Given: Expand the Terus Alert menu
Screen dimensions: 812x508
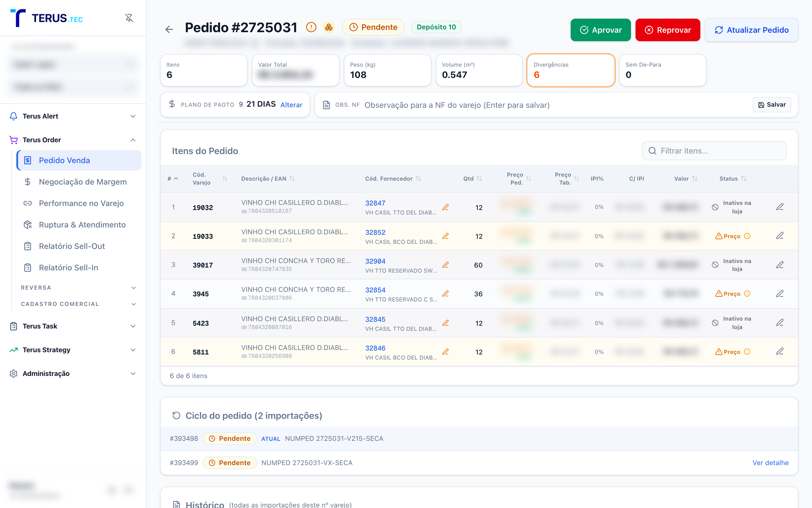Looking at the screenshot, I should click(73, 116).
